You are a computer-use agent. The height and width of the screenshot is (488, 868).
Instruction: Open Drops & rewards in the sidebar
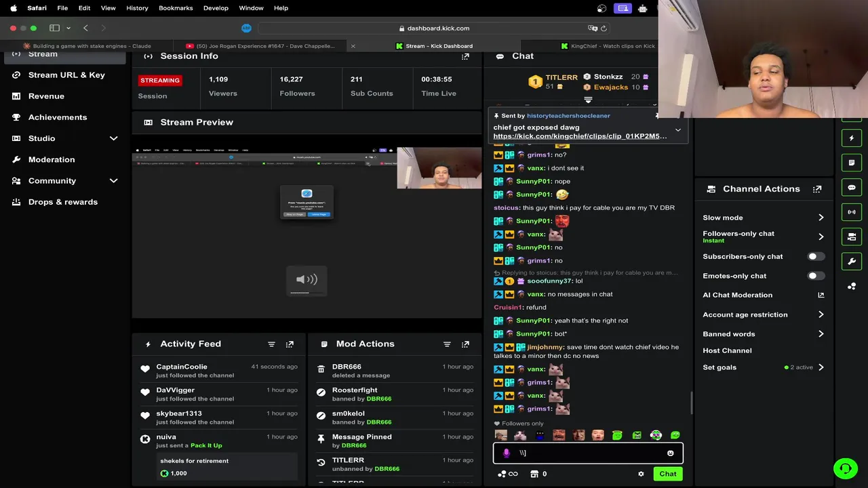click(x=64, y=202)
